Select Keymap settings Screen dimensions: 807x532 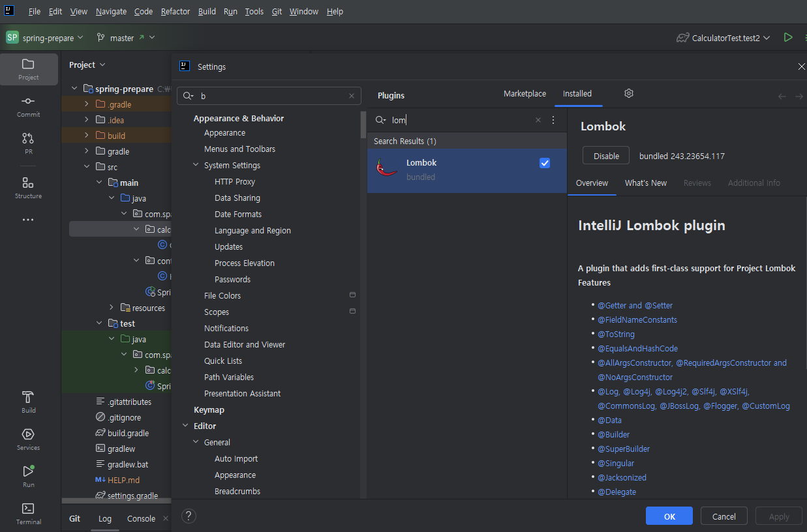point(209,410)
